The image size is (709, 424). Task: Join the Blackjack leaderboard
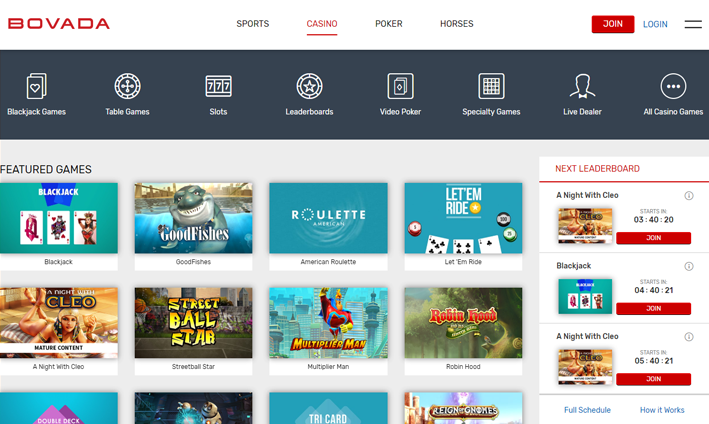point(653,309)
